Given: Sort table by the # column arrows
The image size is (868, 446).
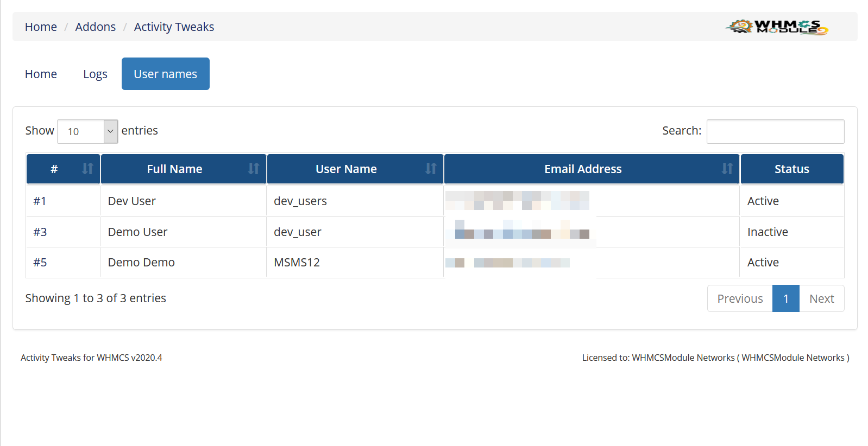Looking at the screenshot, I should [x=87, y=169].
